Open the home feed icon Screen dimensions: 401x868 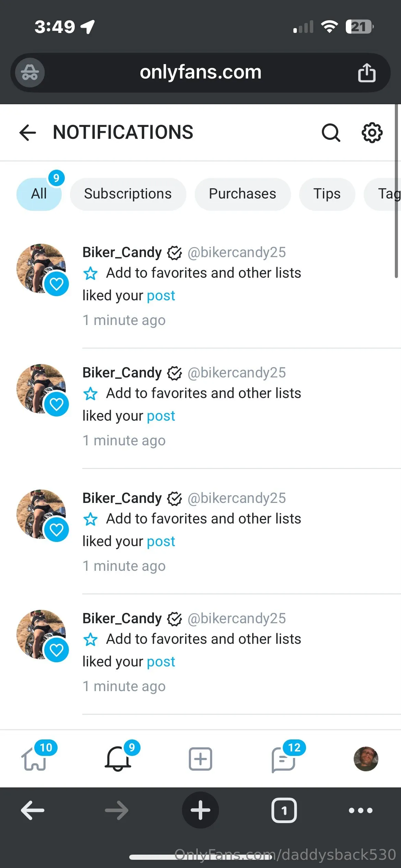[34, 759]
